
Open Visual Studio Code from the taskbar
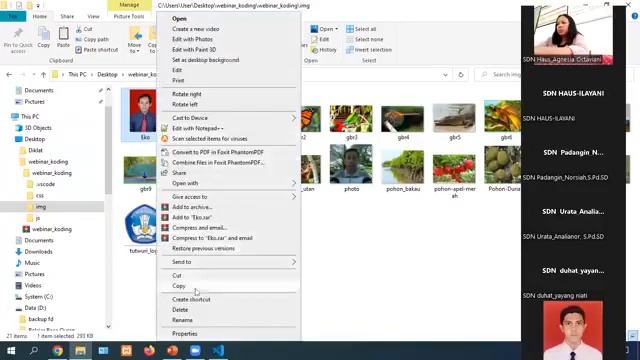point(218,351)
